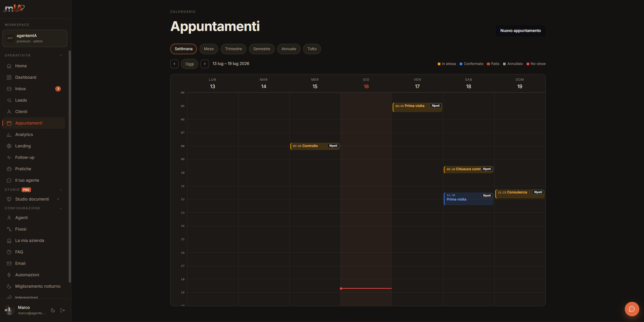Click the Il tuo agente chat icon
The width and height of the screenshot is (644, 322).
point(9,180)
